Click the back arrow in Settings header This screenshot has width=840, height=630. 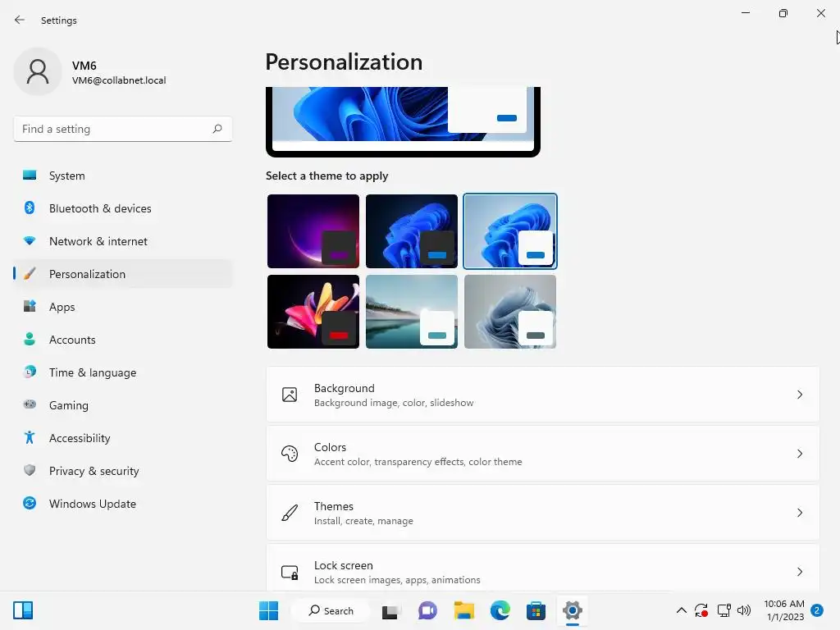point(20,20)
